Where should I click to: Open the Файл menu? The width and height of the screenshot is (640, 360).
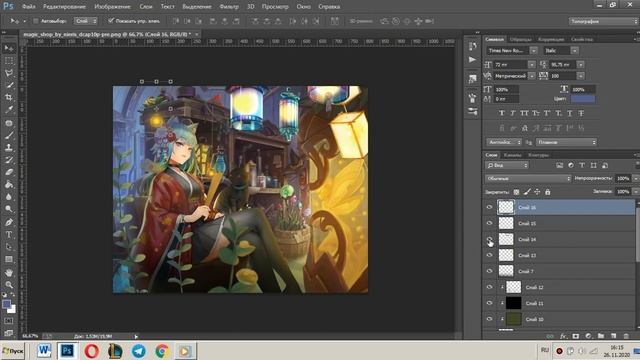point(29,7)
